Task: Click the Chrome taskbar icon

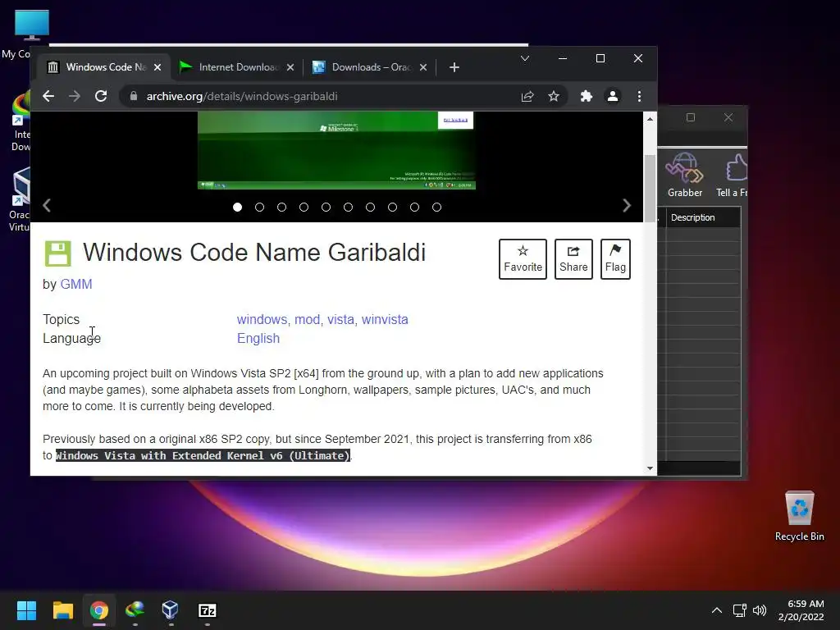Action: (99, 610)
